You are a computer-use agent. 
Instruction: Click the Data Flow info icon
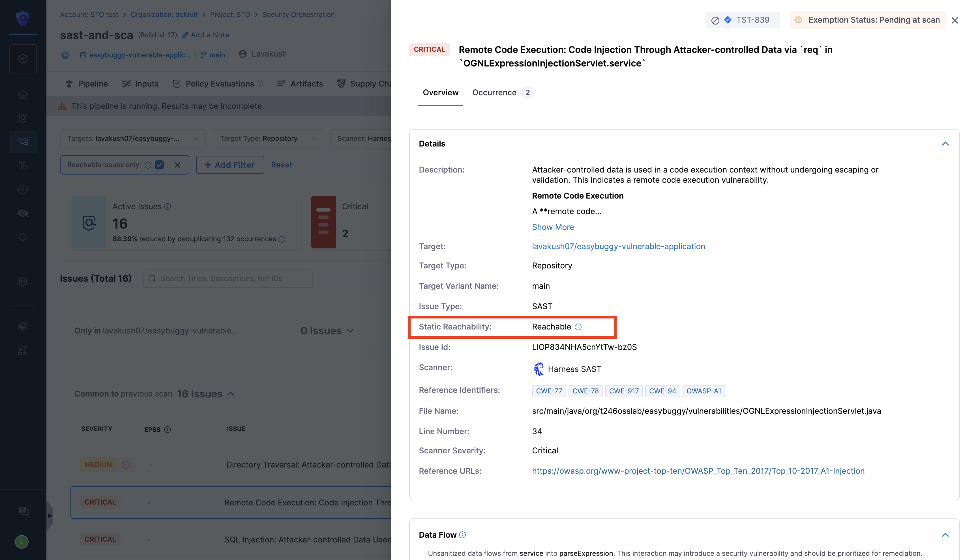[462, 535]
